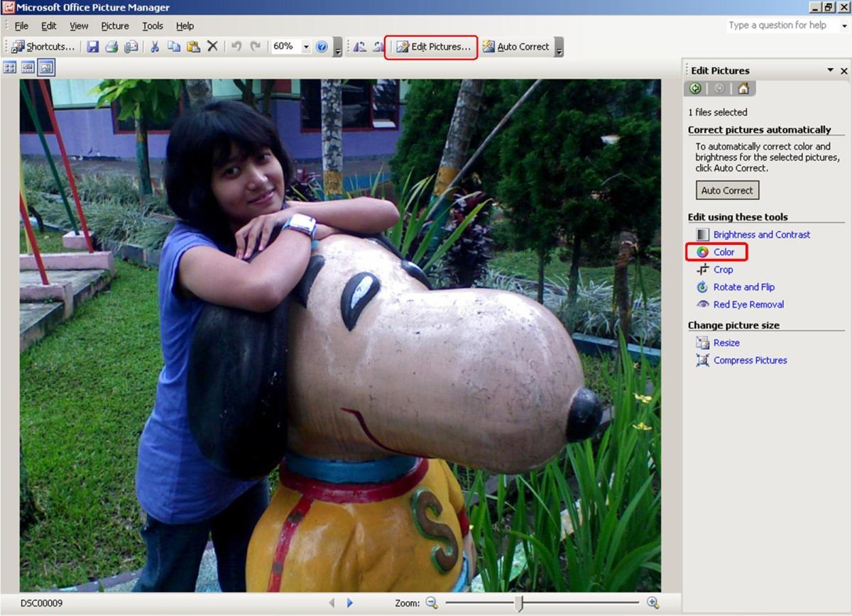Open the 60% zoom dropdown

pyautogui.click(x=306, y=47)
